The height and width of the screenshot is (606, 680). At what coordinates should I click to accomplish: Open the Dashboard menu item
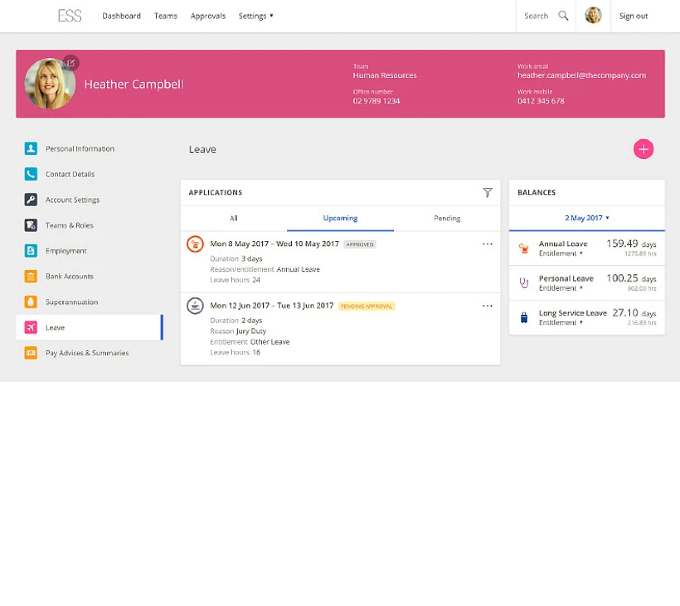[x=121, y=16]
